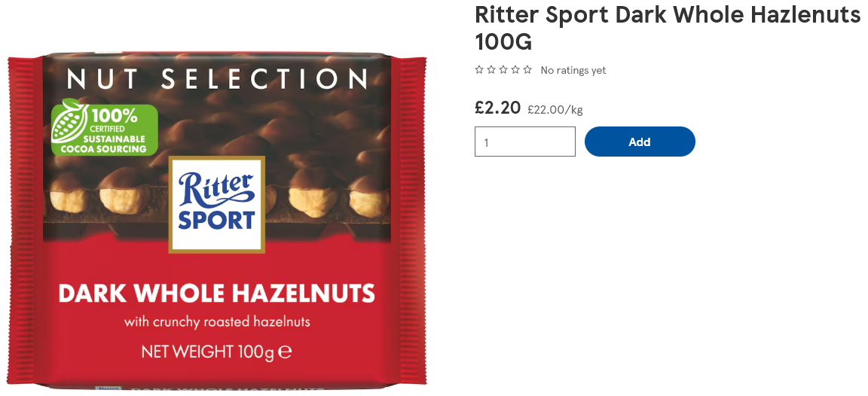
Task: Click the 'NET WEIGHT 100g' text
Action: (x=208, y=352)
